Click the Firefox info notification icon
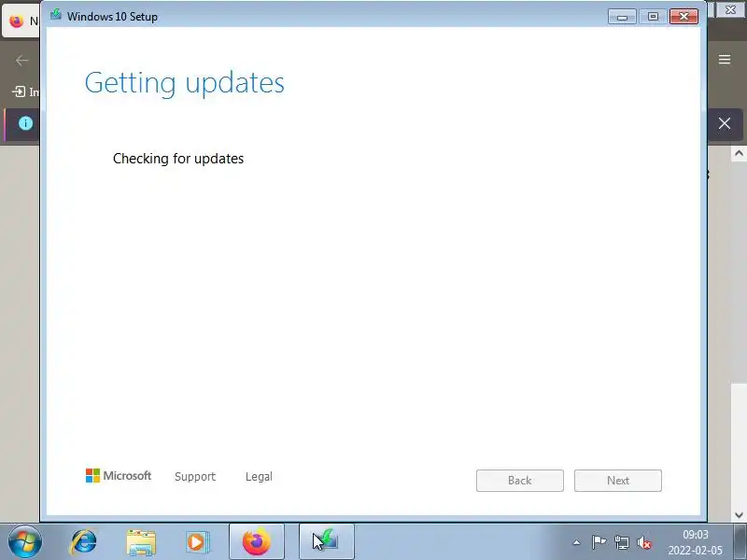Image resolution: width=747 pixels, height=560 pixels. 26,123
